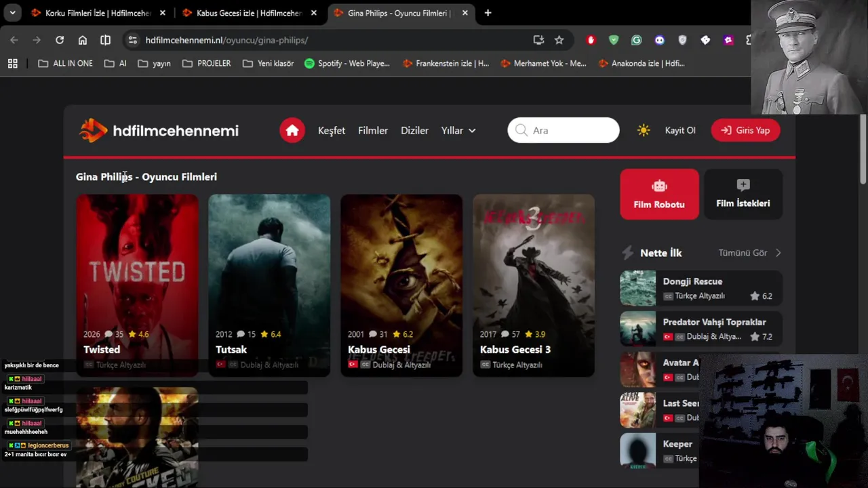Open the blue mask extension icon

tap(660, 40)
